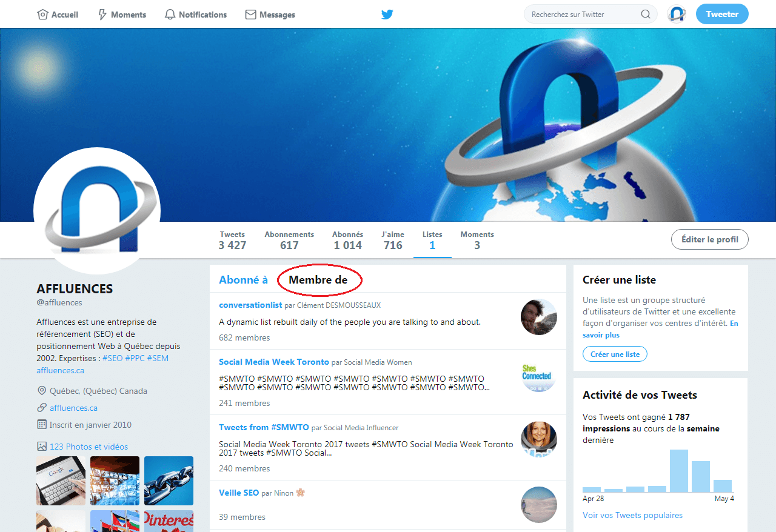Click the 39 membres text
The height and width of the screenshot is (532, 776).
(242, 517)
